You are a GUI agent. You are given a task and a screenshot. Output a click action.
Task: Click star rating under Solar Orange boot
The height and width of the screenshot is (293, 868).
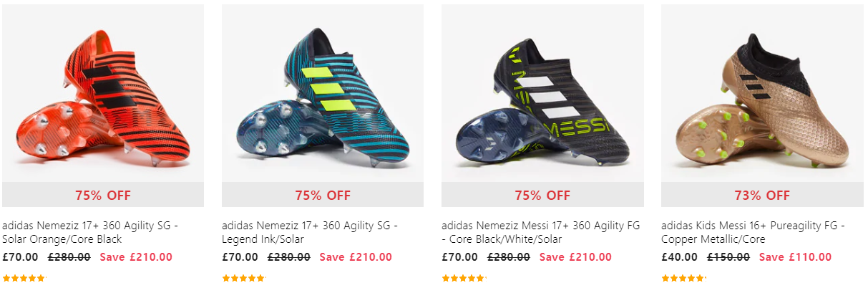tap(24, 278)
